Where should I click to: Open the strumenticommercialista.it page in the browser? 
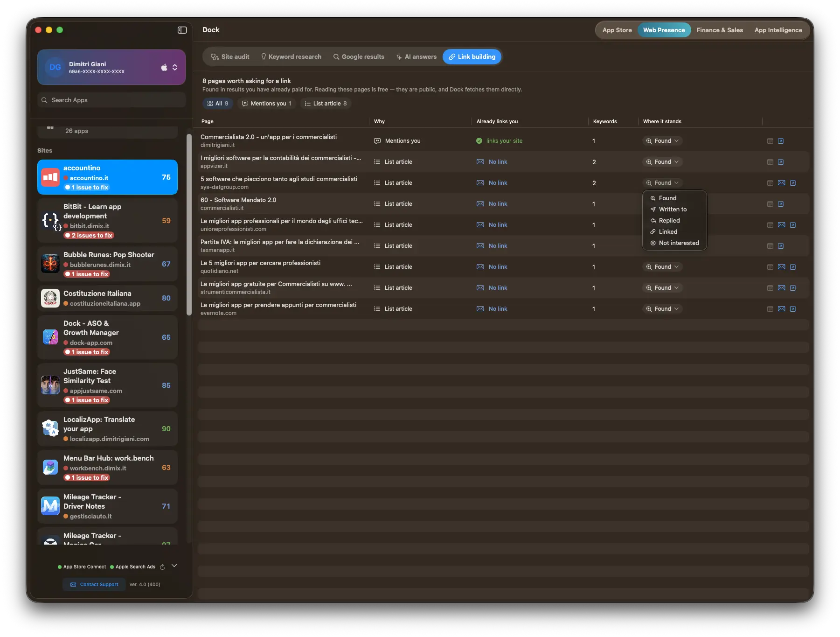click(x=793, y=288)
